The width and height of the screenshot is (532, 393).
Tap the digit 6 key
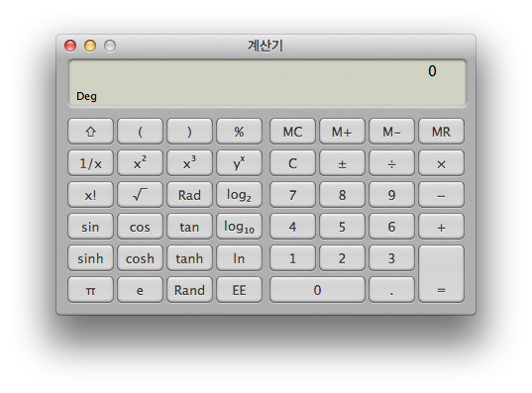click(391, 227)
